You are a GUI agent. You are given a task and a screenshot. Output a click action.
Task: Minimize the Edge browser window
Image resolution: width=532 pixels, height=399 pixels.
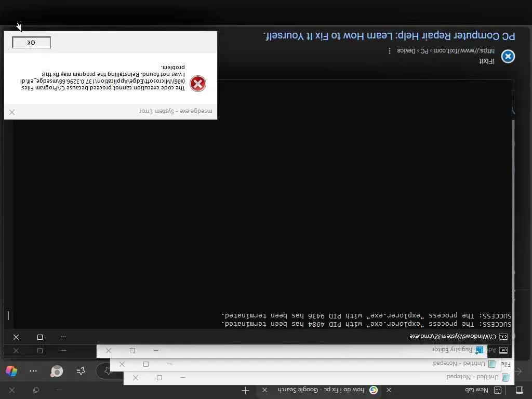click(x=59, y=390)
